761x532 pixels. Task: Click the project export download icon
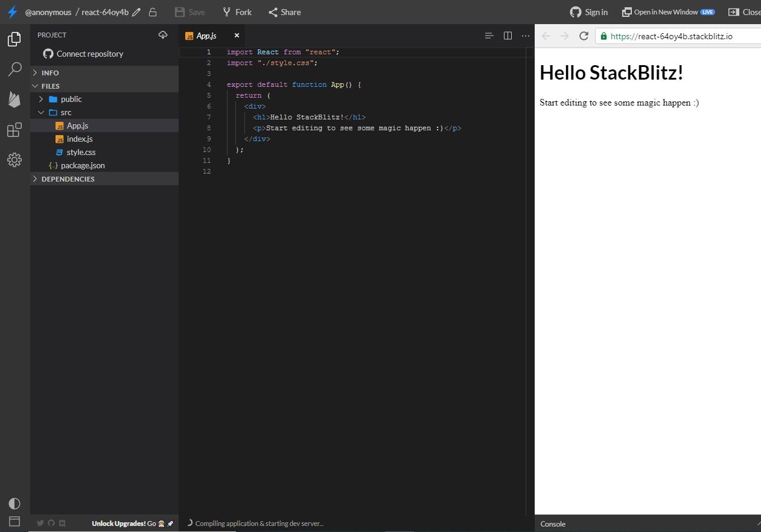[x=163, y=34]
